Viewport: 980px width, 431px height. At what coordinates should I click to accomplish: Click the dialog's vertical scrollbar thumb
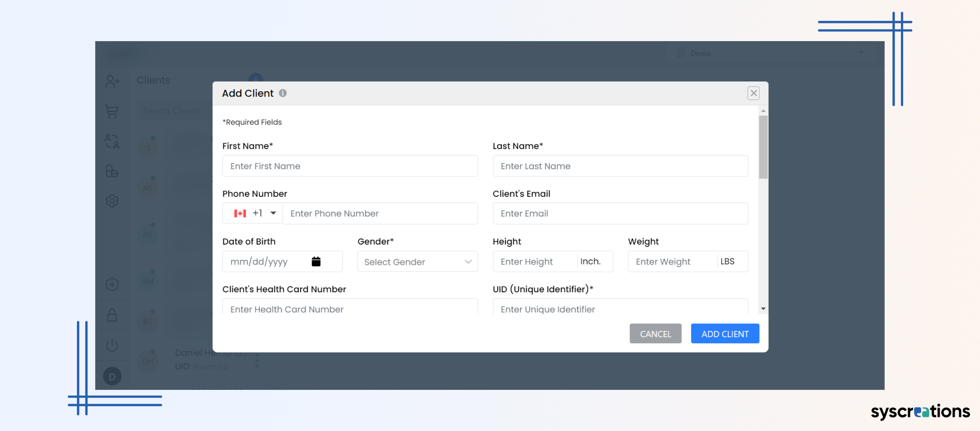(x=763, y=147)
